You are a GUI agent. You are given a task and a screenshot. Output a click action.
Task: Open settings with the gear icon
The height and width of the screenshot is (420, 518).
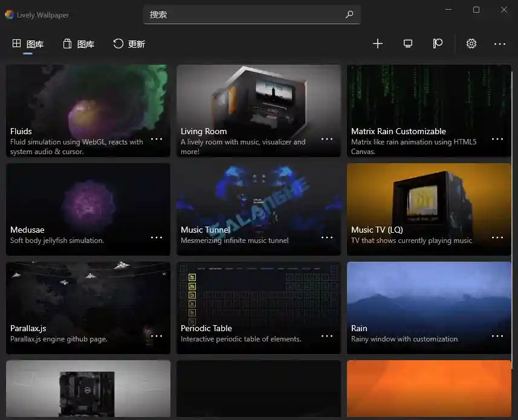(x=471, y=44)
